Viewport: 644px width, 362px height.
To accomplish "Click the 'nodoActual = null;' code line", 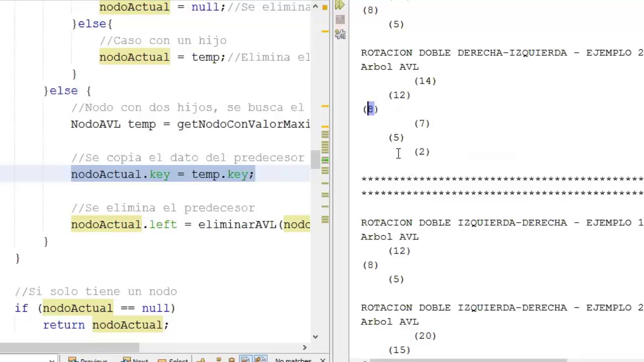I will coord(163,7).
